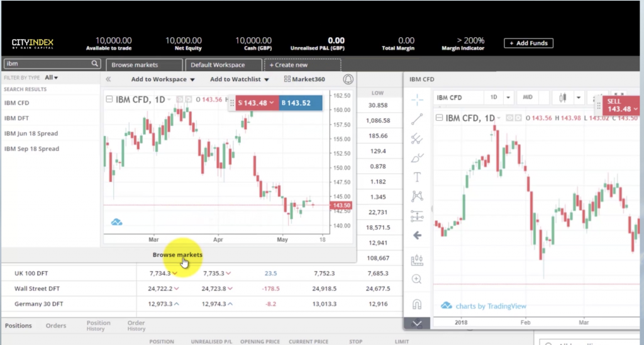This screenshot has width=644, height=345.
Task: Click the price alert bell icon
Action: [348, 79]
